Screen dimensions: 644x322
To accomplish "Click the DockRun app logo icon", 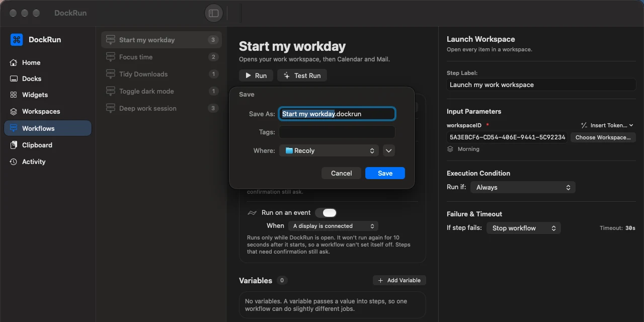I will [x=17, y=40].
